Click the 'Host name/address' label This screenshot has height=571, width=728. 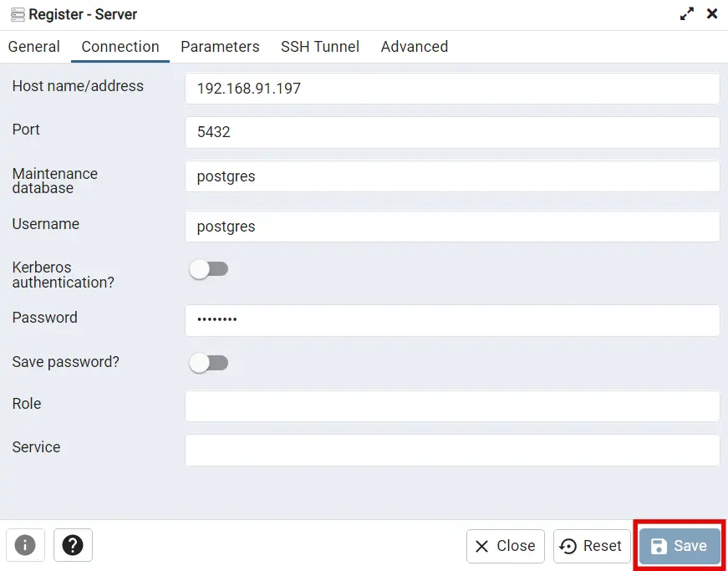point(78,86)
